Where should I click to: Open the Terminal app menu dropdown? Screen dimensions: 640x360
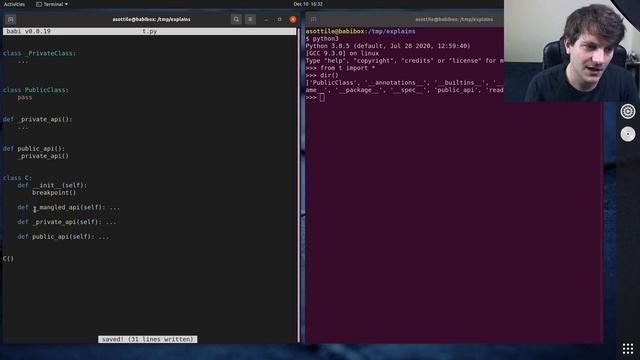[52, 4]
